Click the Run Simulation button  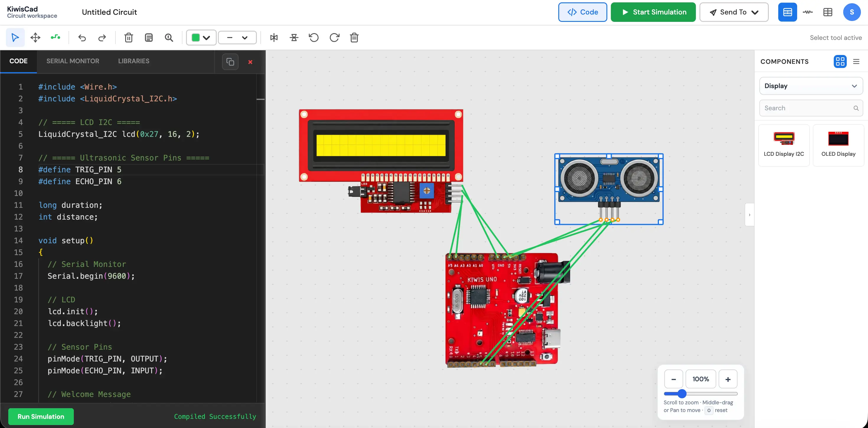point(41,416)
